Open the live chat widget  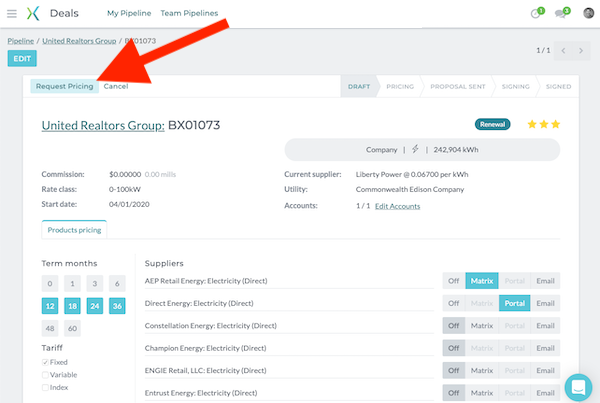coord(578,387)
